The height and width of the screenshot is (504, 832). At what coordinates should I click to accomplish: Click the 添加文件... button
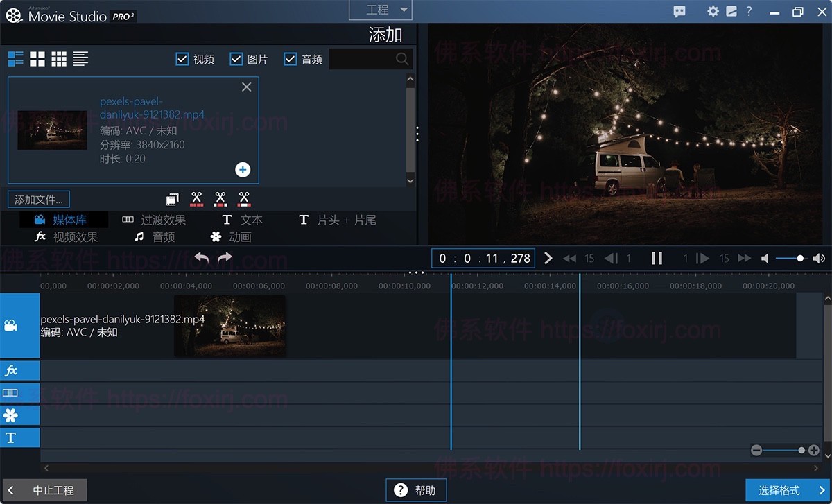[x=39, y=200]
